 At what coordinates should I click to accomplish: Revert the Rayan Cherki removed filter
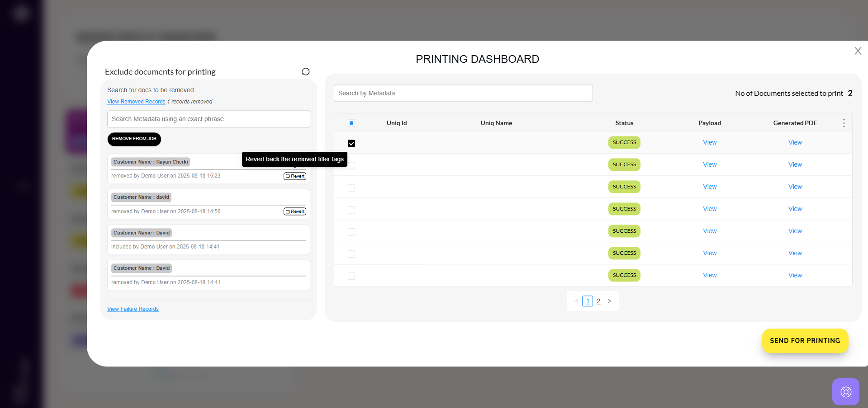[x=295, y=176]
